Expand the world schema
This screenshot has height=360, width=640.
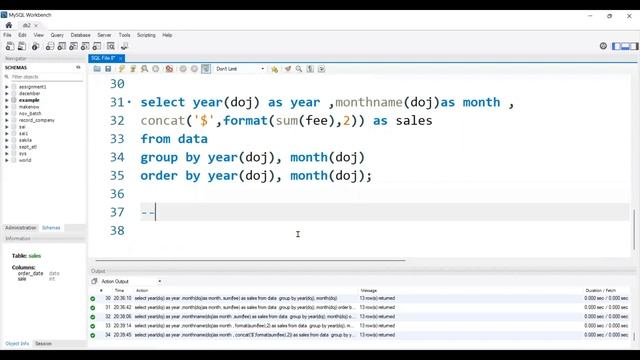(x=7, y=160)
